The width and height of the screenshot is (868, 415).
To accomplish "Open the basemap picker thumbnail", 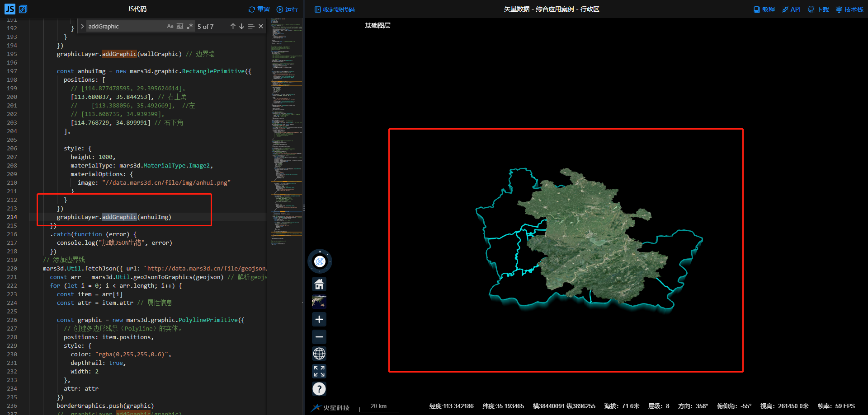I will [x=319, y=302].
